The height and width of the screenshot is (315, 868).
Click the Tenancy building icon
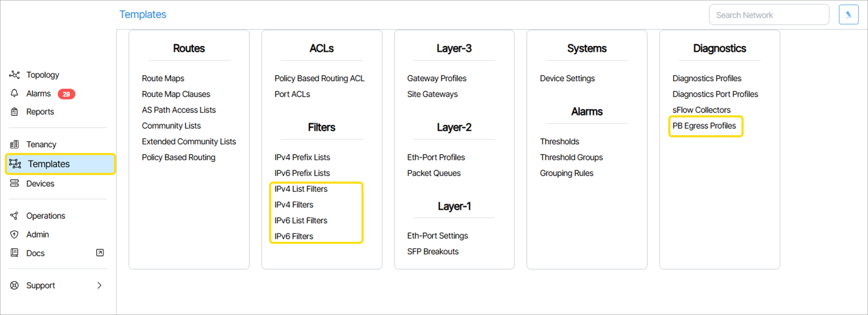pos(14,144)
